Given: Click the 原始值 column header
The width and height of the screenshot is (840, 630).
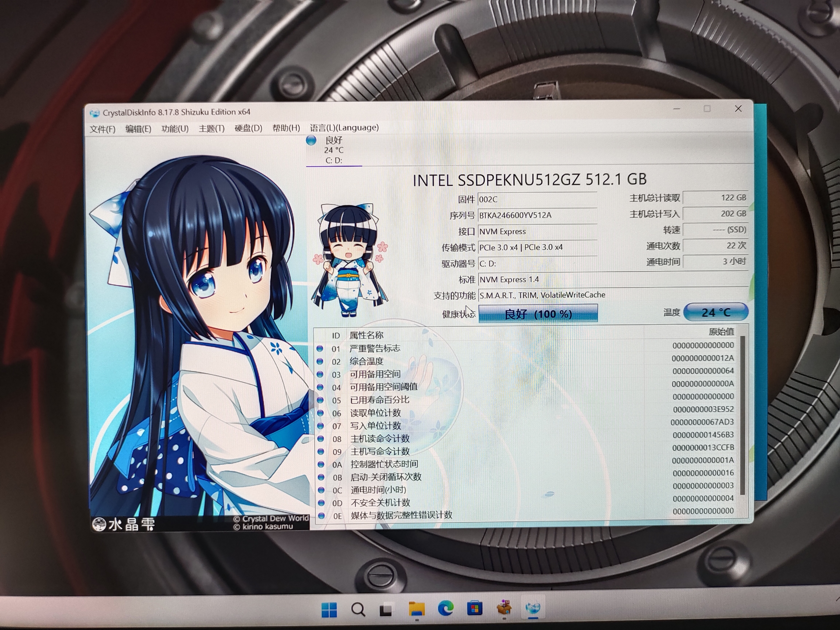Looking at the screenshot, I should point(721,332).
